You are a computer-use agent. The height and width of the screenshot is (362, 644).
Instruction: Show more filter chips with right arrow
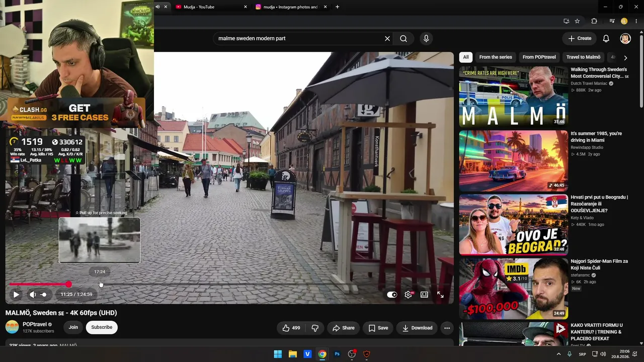click(625, 58)
